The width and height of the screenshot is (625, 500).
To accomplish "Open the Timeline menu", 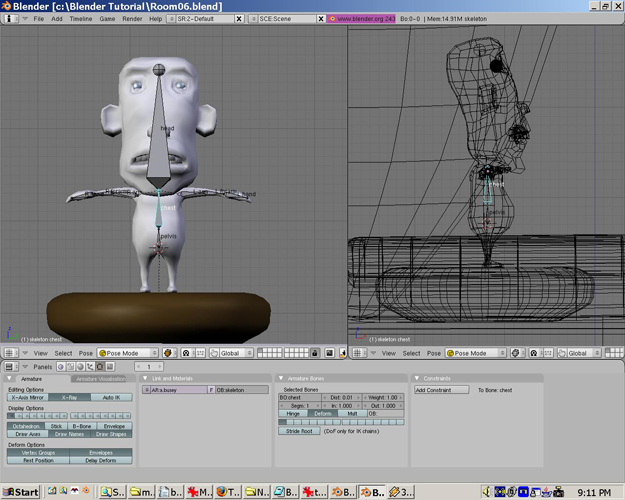I will [x=79, y=18].
